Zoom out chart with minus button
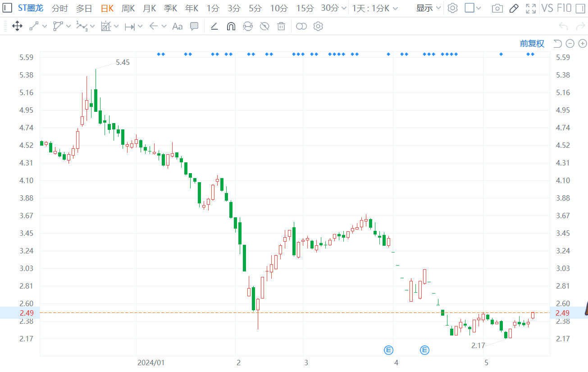This screenshot has width=588, height=372. [570, 43]
